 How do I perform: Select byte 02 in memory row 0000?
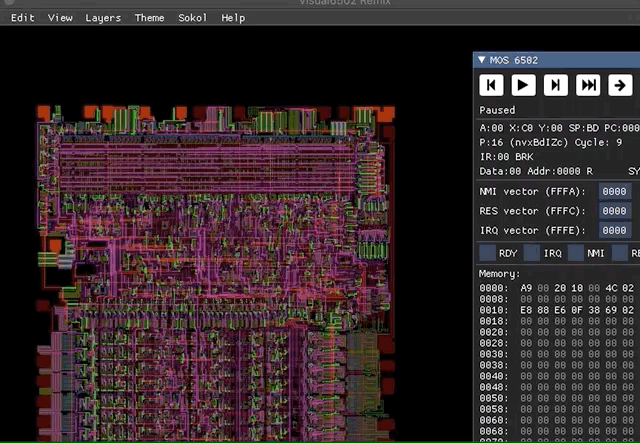(628, 288)
